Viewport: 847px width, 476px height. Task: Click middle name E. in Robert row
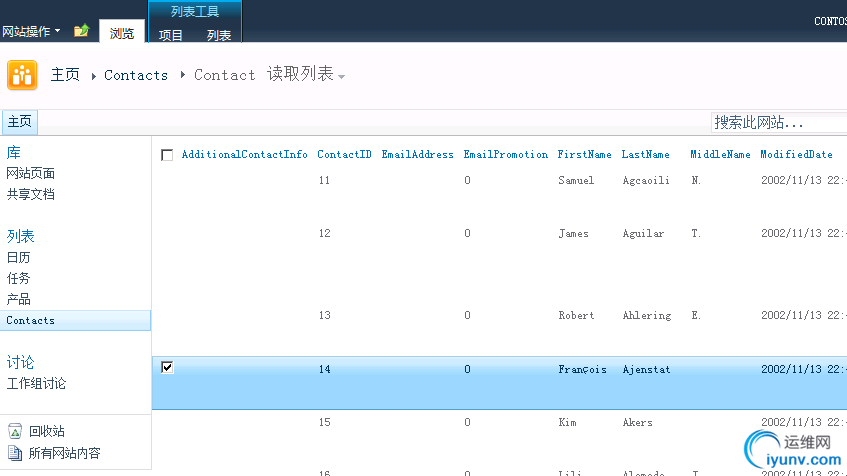pyautogui.click(x=696, y=316)
